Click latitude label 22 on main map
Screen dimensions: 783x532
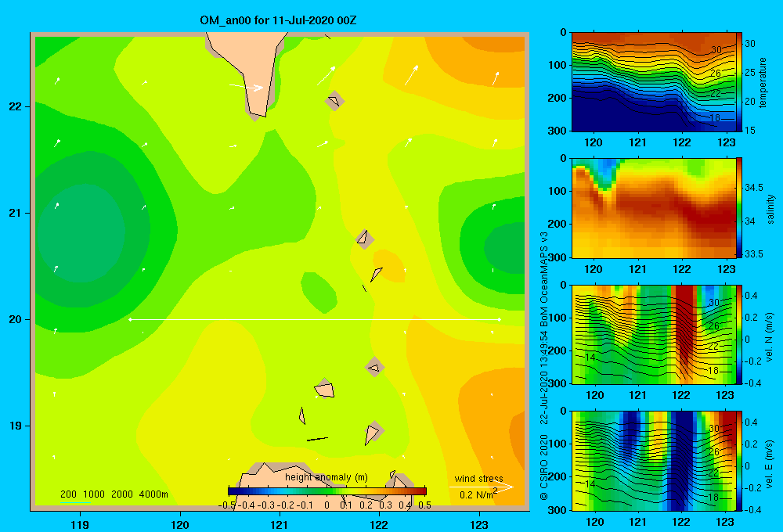16,106
